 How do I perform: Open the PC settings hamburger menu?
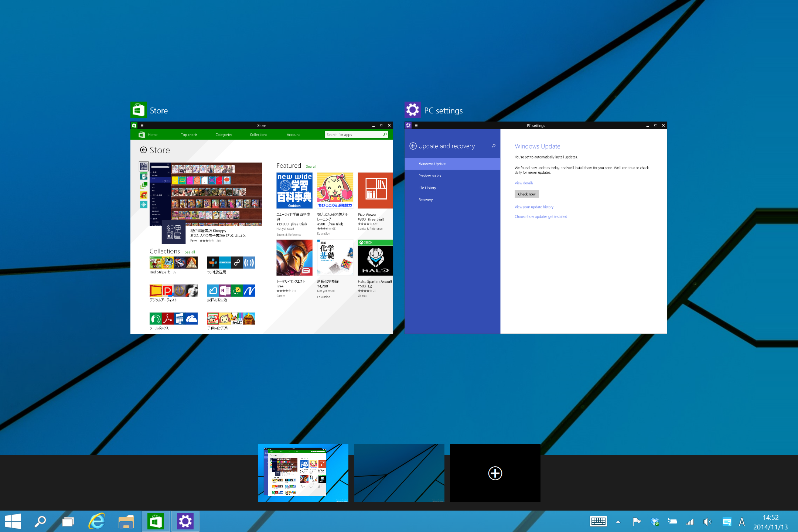click(416, 125)
